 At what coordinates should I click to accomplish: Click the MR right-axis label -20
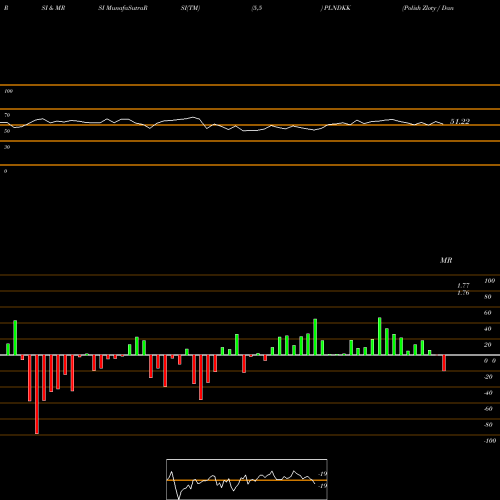point(488,377)
